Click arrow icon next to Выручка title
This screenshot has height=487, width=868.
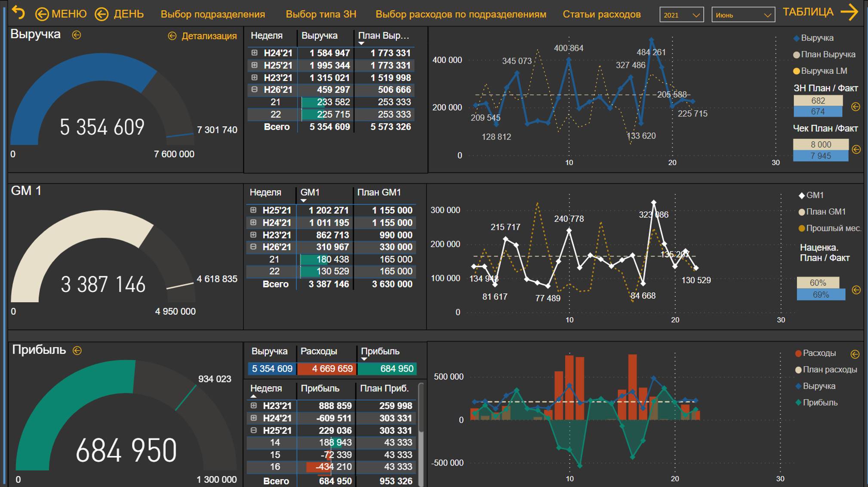pos(77,35)
